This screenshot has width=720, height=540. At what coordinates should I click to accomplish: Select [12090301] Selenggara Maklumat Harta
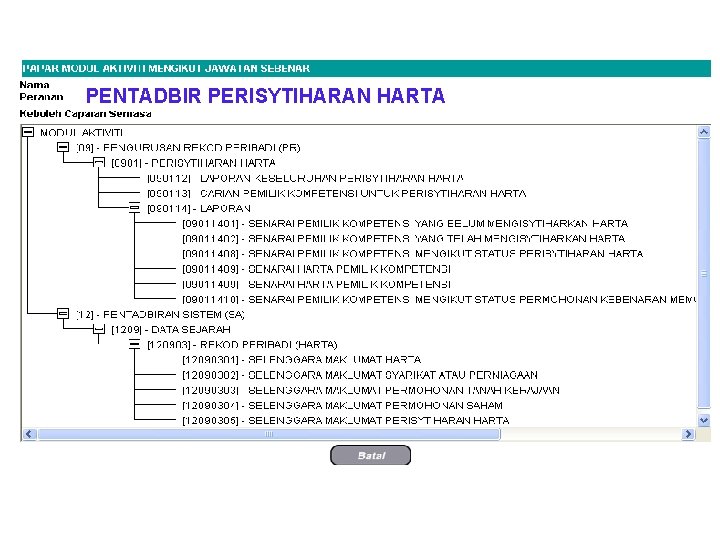tap(302, 360)
